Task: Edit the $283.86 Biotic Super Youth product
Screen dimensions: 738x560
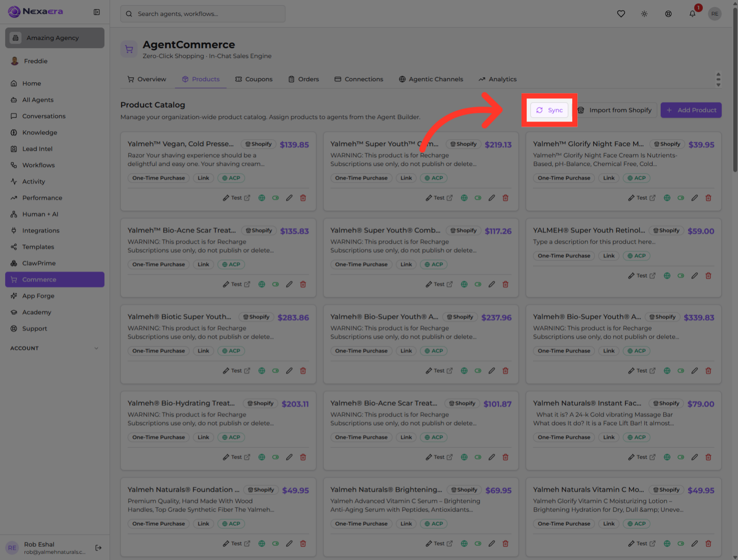Action: [289, 371]
